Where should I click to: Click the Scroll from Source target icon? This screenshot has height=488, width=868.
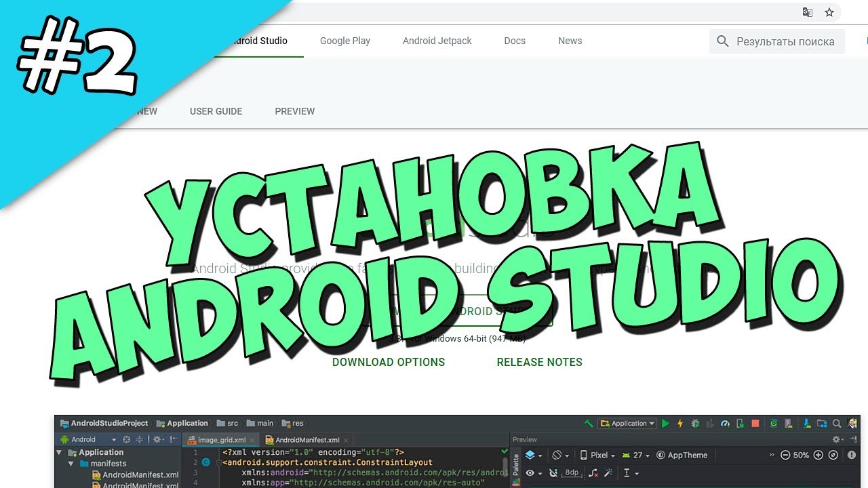(126, 439)
